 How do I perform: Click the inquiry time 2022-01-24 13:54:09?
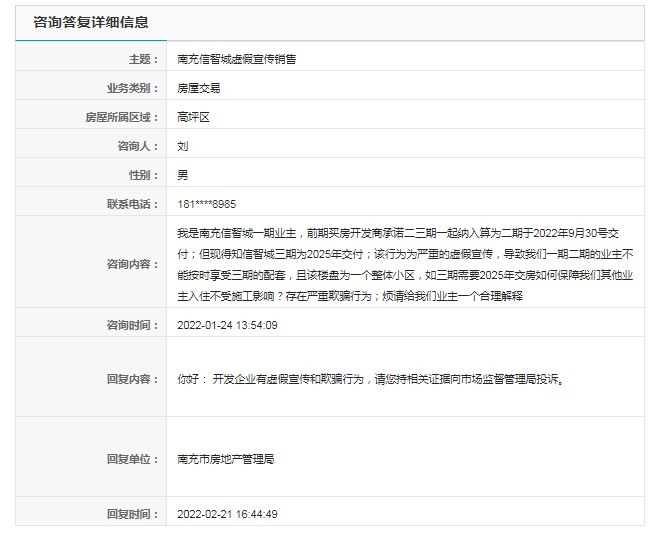(x=227, y=325)
